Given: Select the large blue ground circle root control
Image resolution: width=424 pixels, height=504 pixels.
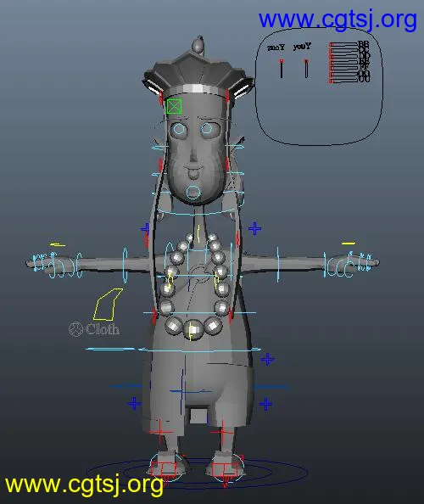Looking at the screenshot, I should [197, 473].
